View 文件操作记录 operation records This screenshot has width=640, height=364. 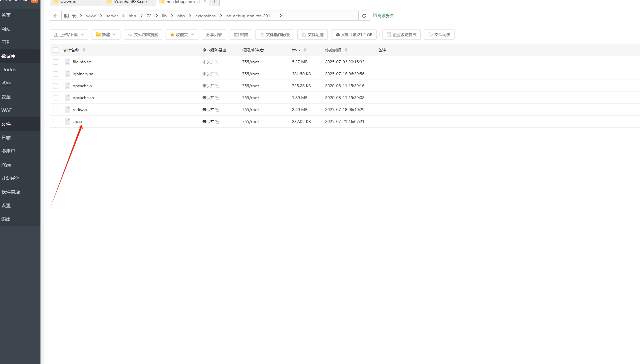pyautogui.click(x=274, y=34)
